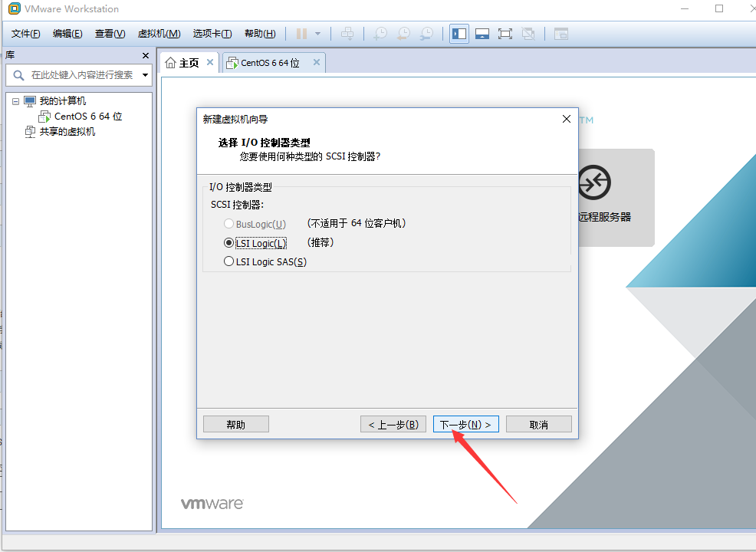This screenshot has width=756, height=552.
Task: Open the 查看(V) menu
Action: [110, 34]
